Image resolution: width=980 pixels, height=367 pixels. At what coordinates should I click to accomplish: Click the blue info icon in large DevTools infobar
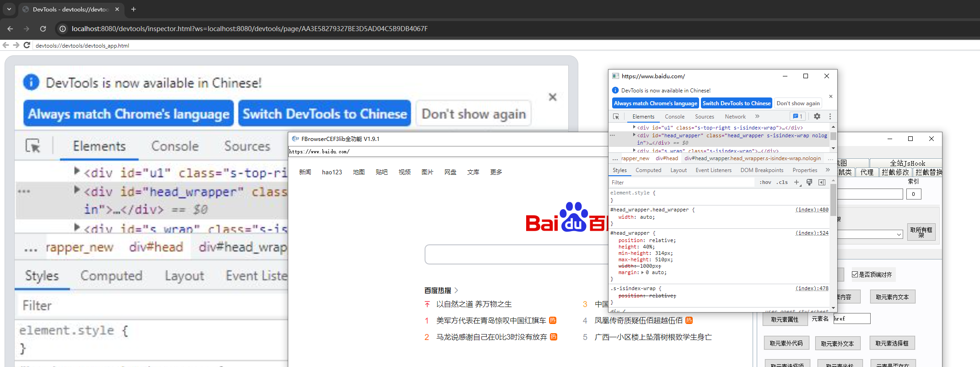pos(31,82)
